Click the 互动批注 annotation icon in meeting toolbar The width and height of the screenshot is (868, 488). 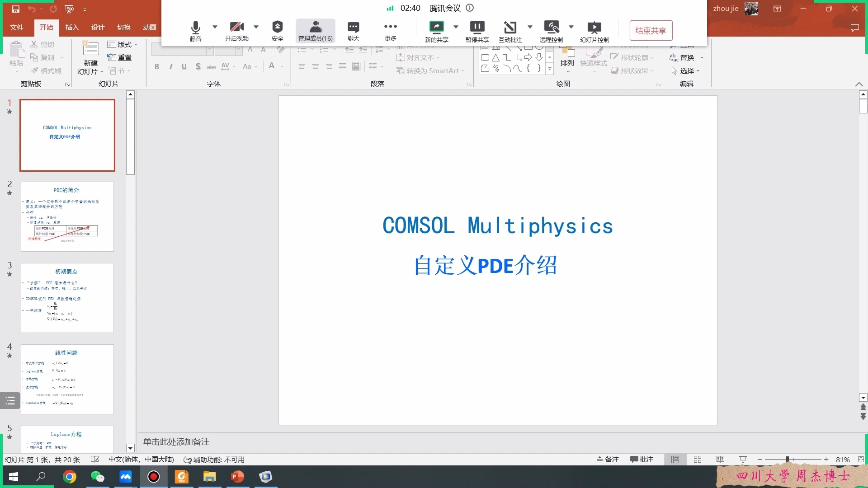(511, 30)
